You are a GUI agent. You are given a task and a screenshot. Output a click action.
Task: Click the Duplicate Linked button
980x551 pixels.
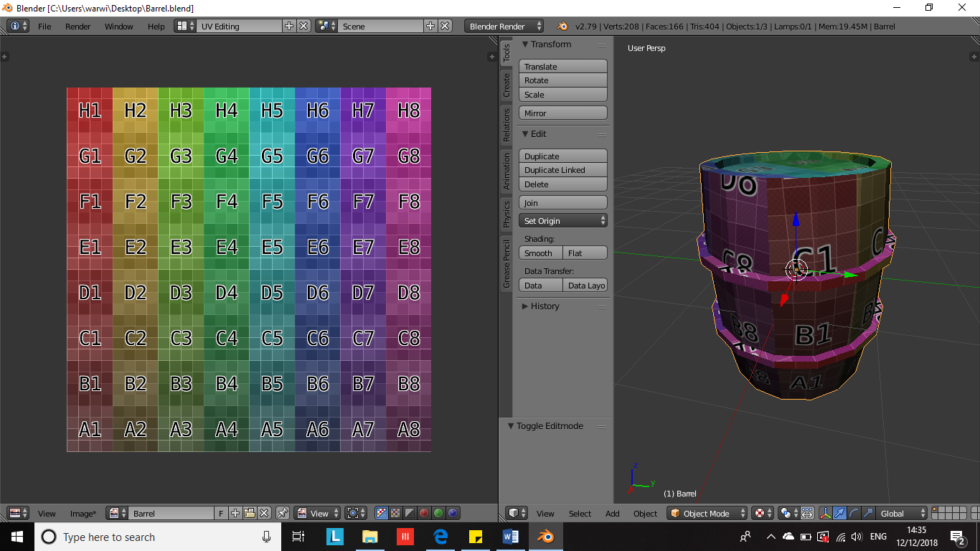click(562, 170)
